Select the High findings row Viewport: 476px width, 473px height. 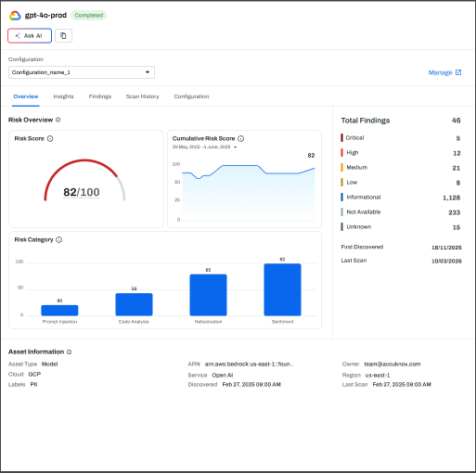(401, 153)
